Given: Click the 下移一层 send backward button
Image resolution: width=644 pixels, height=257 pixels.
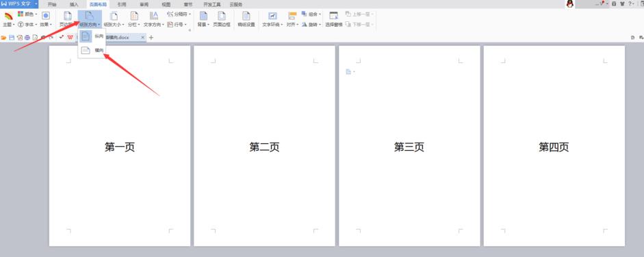Looking at the screenshot, I should [x=360, y=25].
